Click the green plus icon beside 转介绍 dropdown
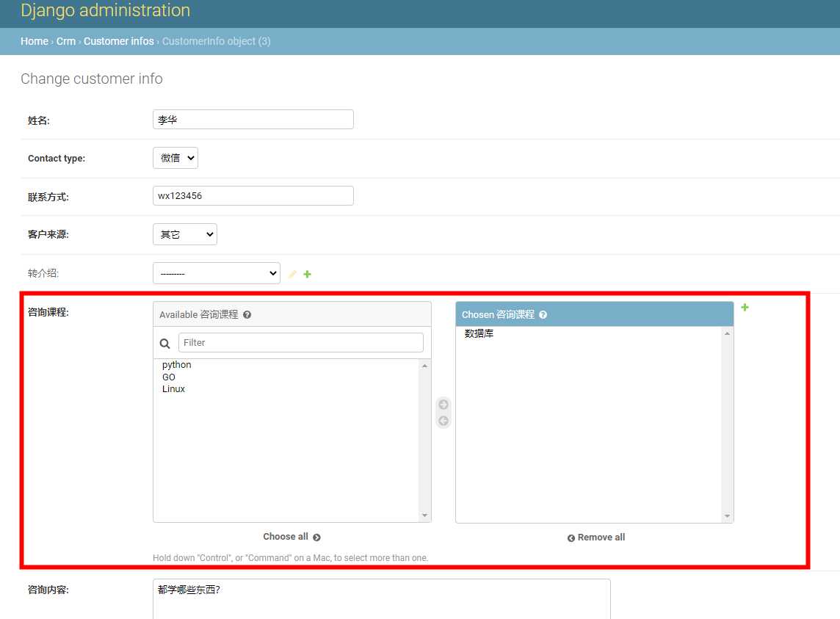 click(307, 274)
